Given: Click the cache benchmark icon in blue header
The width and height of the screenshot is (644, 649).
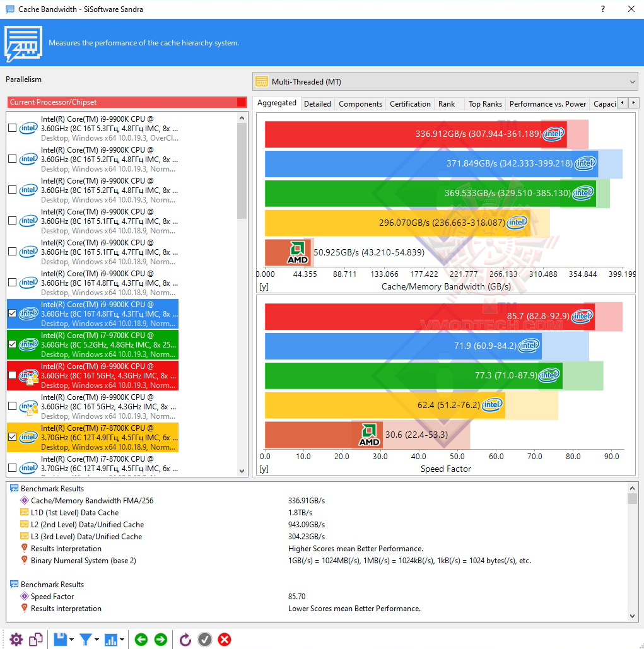Looking at the screenshot, I should coord(23,43).
